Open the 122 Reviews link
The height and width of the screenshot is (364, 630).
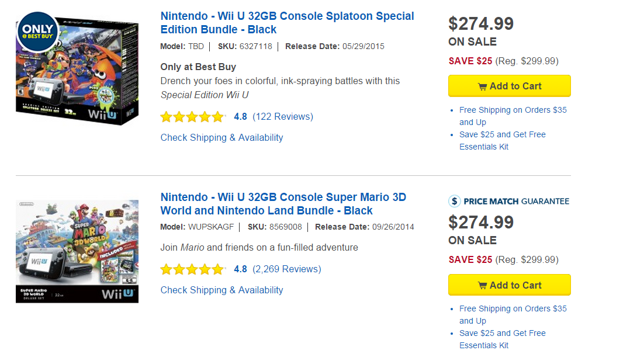click(283, 117)
